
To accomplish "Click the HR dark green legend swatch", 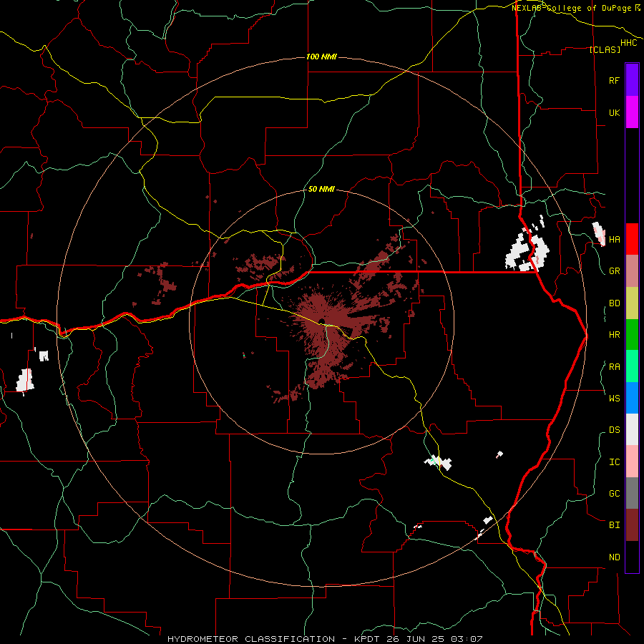I will point(632,334).
